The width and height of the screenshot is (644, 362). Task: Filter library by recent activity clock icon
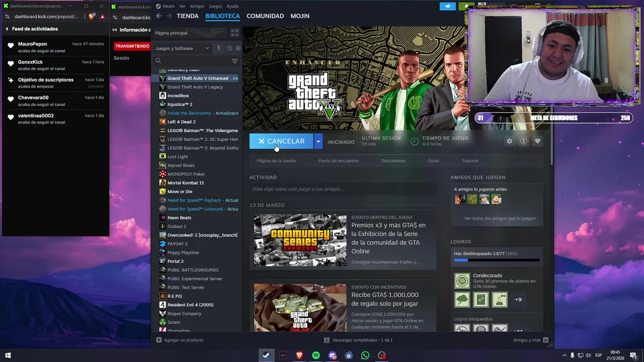coord(229,48)
